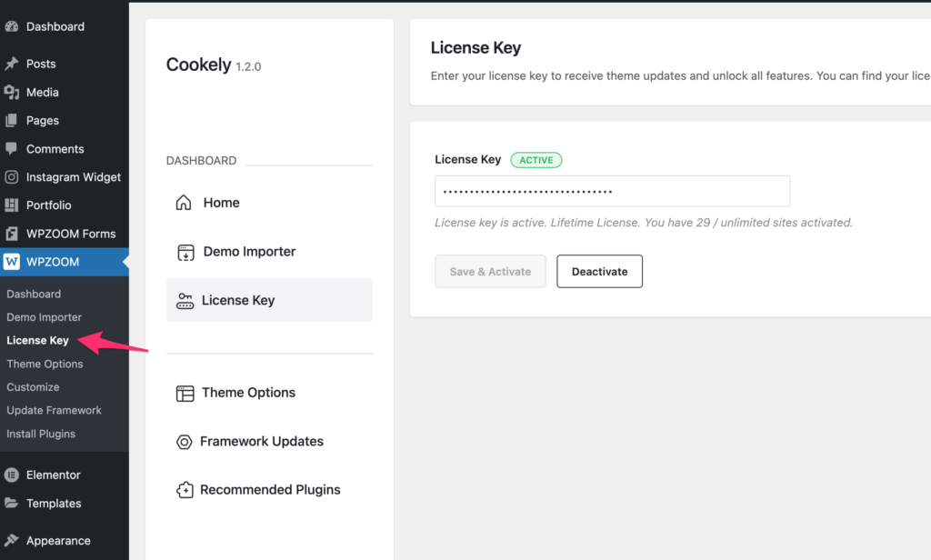Click the Framework Updates hexagon icon

pyautogui.click(x=185, y=442)
